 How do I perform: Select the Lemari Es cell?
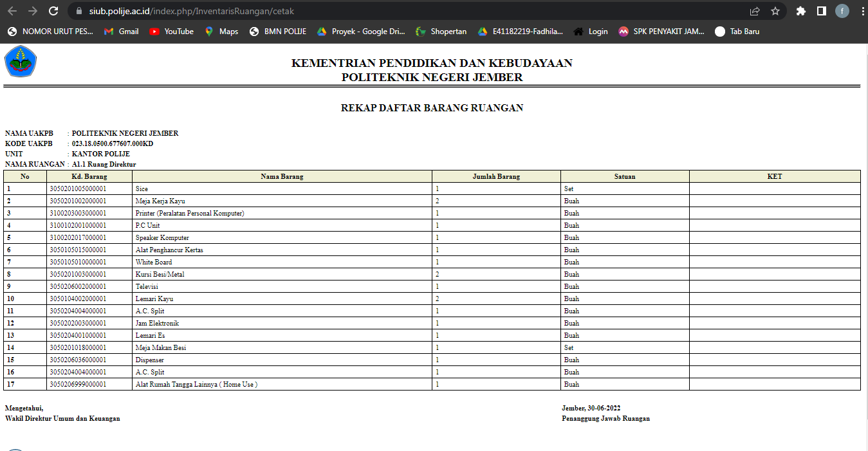[x=282, y=335]
